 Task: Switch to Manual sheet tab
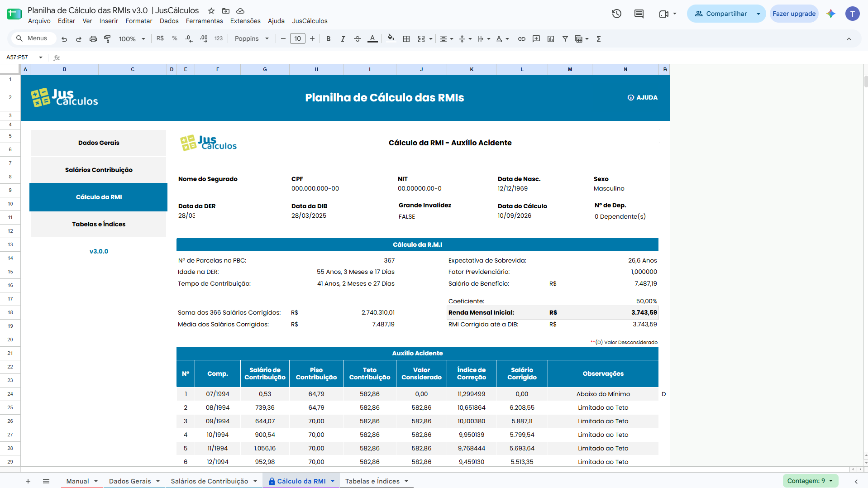pos(82,481)
